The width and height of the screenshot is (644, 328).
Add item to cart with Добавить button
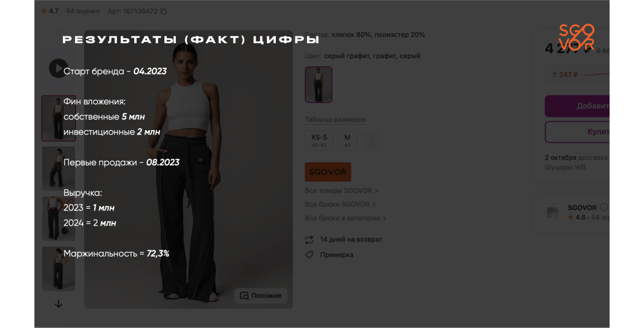tap(577, 106)
